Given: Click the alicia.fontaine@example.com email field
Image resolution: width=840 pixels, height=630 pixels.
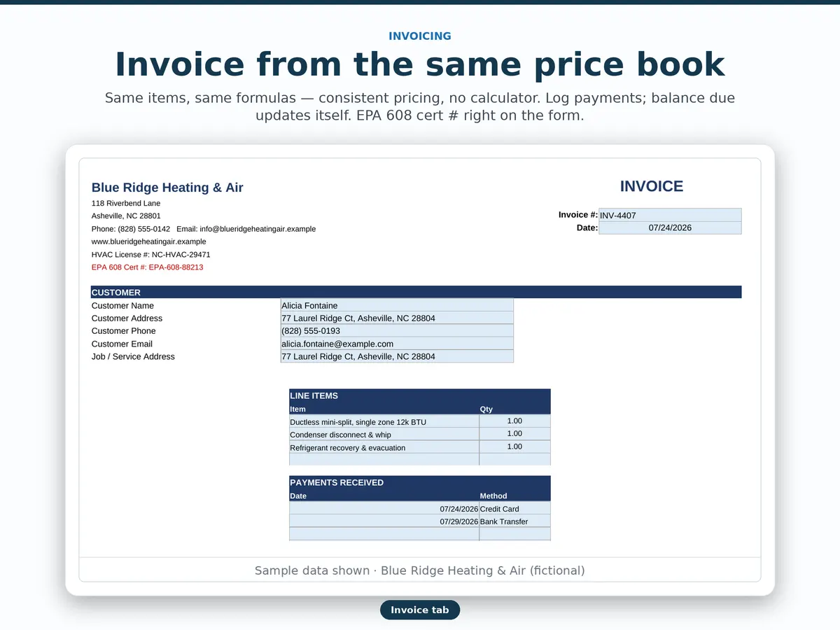Looking at the screenshot, I should [397, 344].
